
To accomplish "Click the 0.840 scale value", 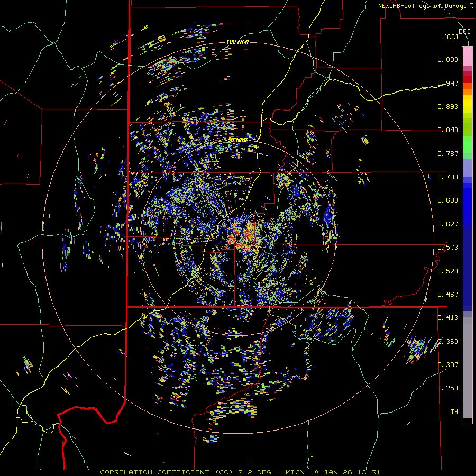I will point(448,130).
